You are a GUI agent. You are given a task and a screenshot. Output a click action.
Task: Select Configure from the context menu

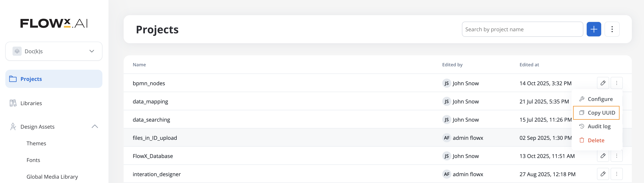click(600, 99)
